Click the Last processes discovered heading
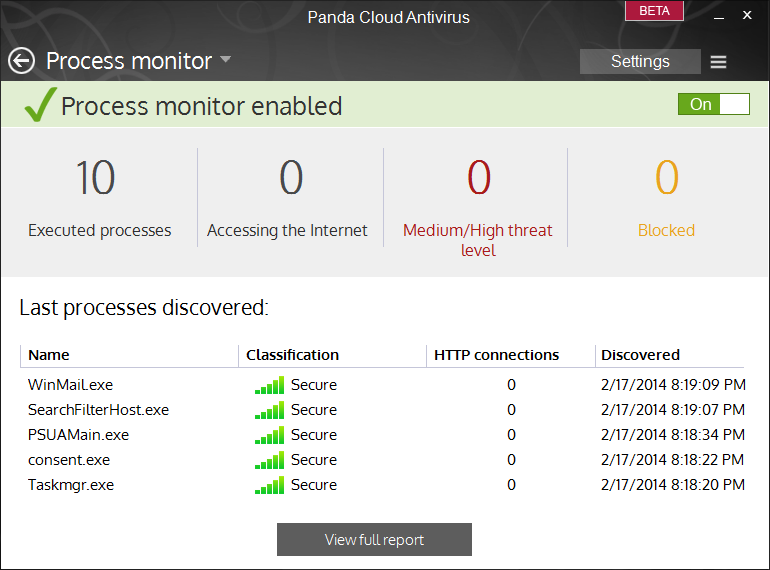The image size is (770, 570). coord(144,308)
